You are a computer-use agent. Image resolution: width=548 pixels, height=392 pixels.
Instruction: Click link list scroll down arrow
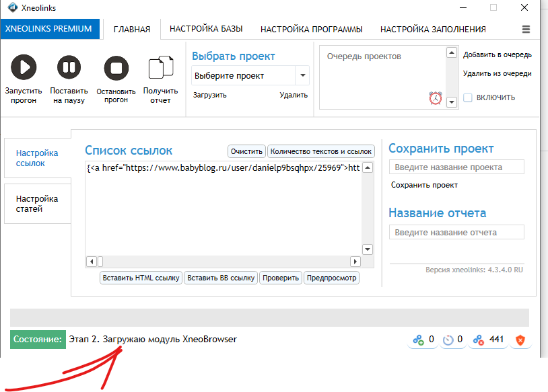[x=368, y=249]
